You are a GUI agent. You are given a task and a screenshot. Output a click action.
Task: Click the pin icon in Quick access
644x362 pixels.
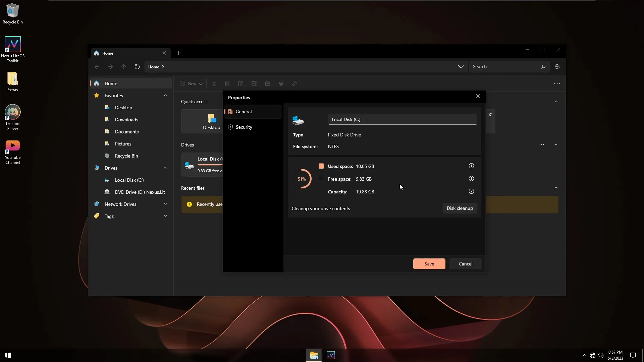pyautogui.click(x=490, y=115)
